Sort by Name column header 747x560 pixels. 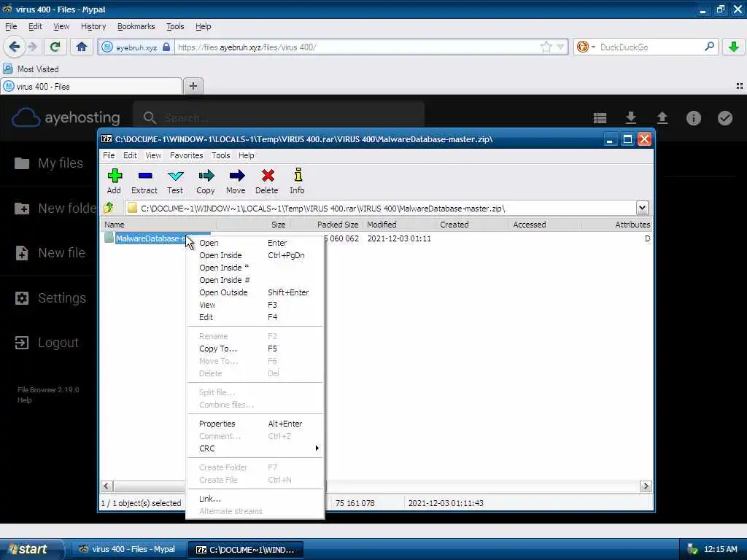(x=158, y=225)
